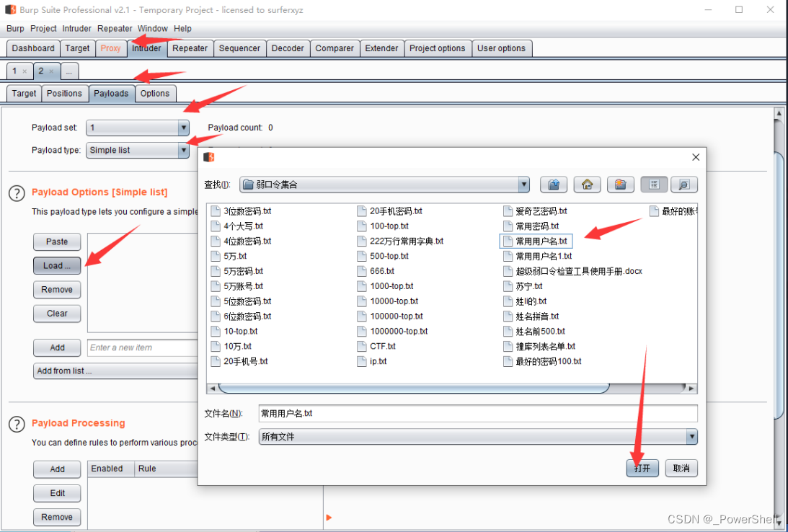The image size is (788, 532).
Task: Select file 超级弱口令检查工具使用手册.docx
Action: [x=573, y=271]
